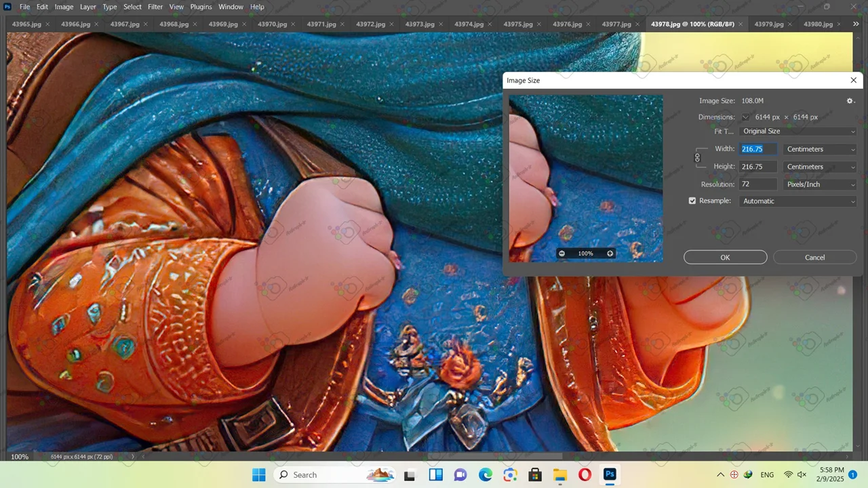Confirm the dialog with OK
868x488 pixels.
(725, 258)
